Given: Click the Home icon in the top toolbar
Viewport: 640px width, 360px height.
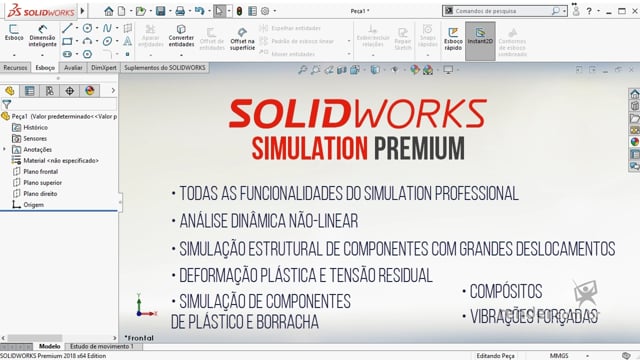Looking at the screenshot, I should coord(108,11).
